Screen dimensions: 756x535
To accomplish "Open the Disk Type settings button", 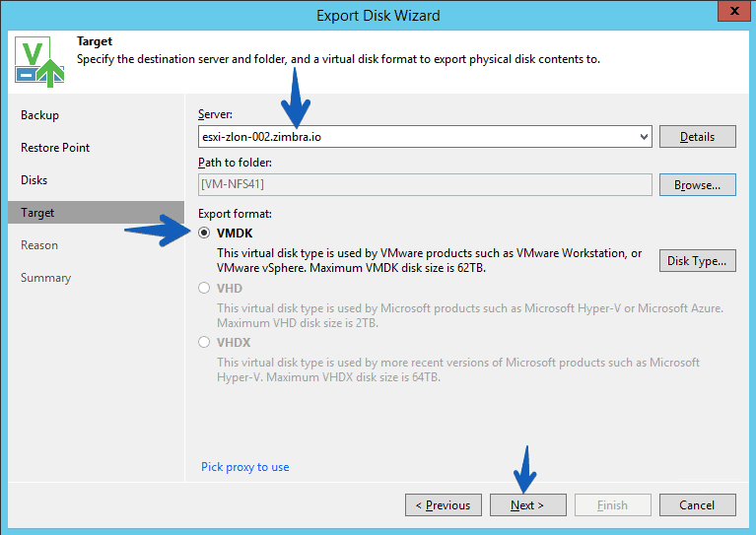I will 697,261.
